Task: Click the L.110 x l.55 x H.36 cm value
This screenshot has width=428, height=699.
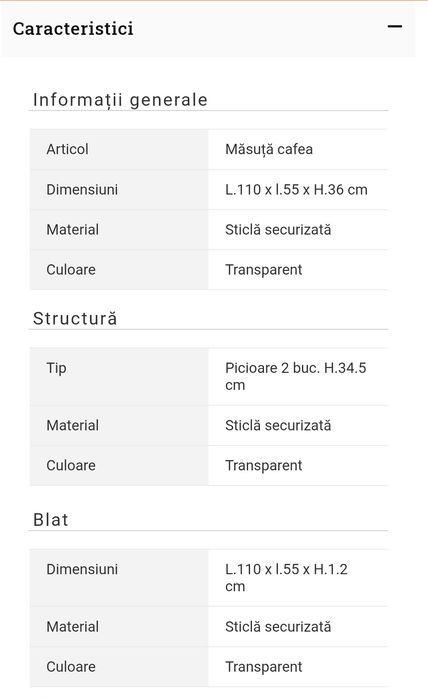Action: point(296,189)
